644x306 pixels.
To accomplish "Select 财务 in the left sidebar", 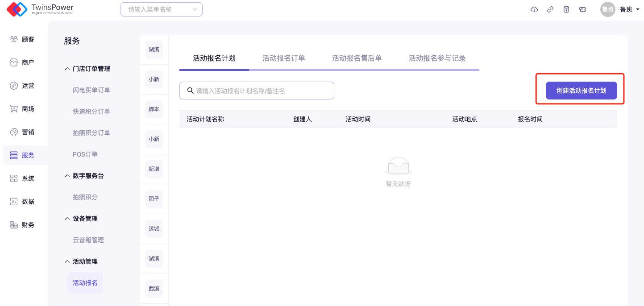I will pyautogui.click(x=23, y=225).
